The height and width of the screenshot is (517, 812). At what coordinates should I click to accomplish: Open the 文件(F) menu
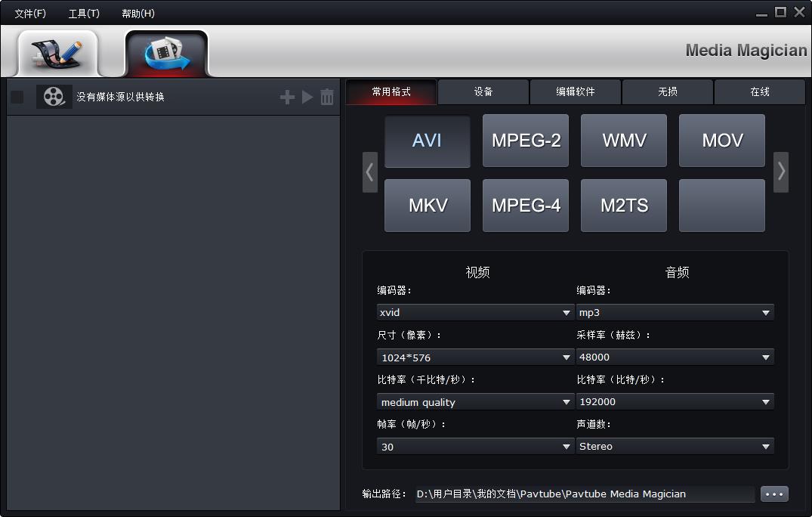pyautogui.click(x=30, y=13)
